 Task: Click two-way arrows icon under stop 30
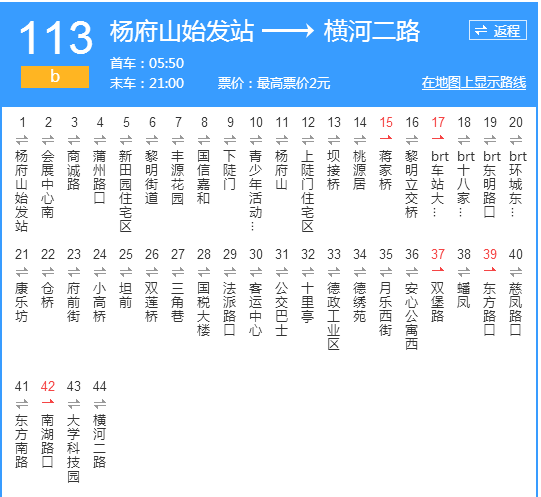256,272
